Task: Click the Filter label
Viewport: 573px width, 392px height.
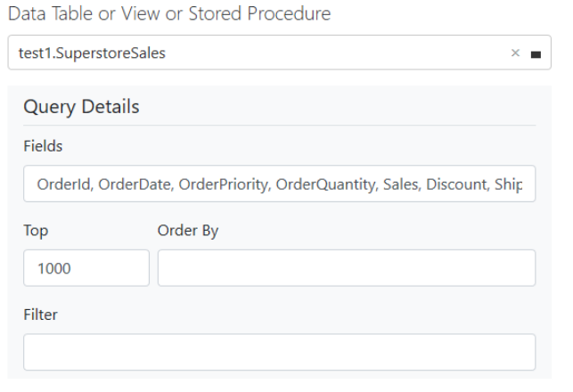Action: (41, 314)
